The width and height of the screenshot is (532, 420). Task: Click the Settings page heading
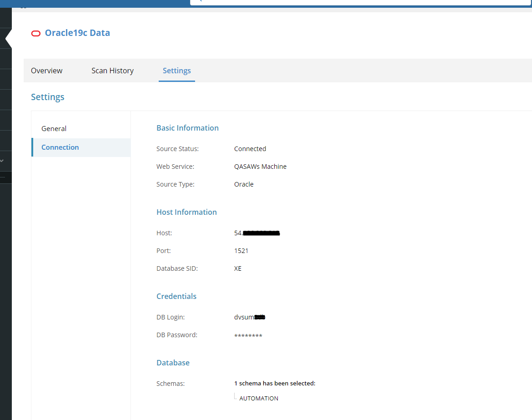tap(48, 97)
